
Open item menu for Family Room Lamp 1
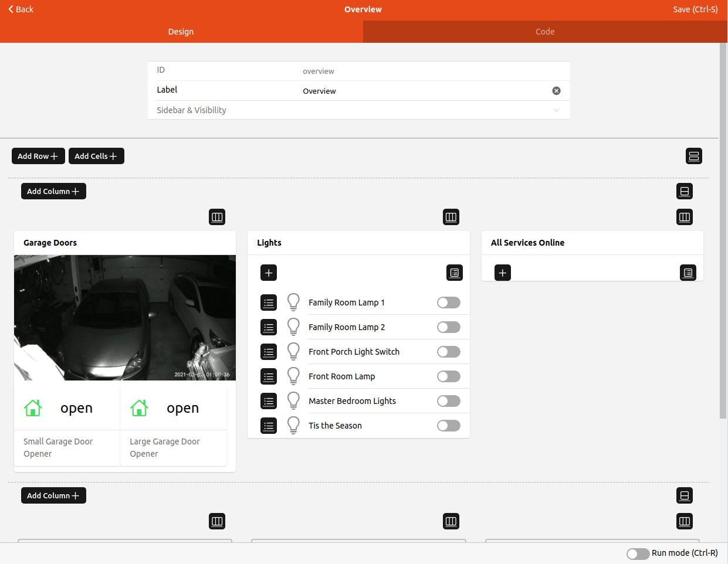269,303
